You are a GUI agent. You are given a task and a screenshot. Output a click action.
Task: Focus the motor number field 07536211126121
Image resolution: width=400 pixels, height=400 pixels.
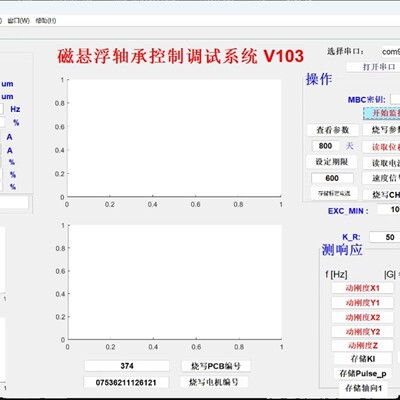point(126,382)
